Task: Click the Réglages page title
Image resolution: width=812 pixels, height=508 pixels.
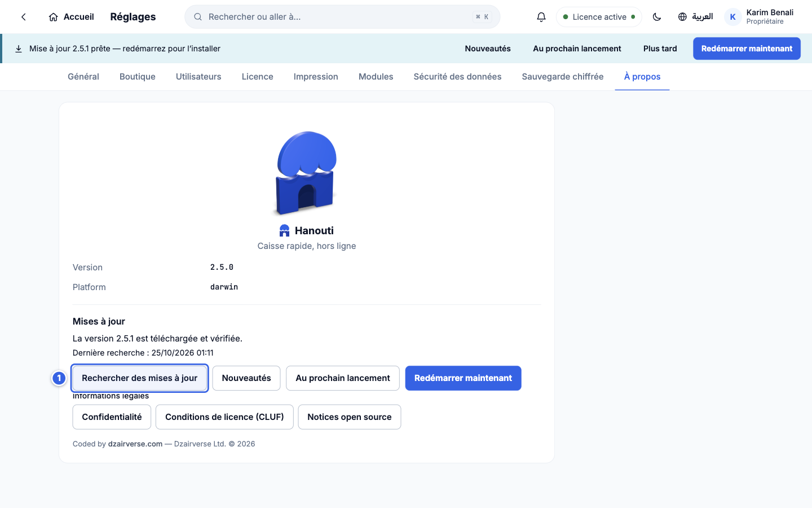Action: [133, 17]
